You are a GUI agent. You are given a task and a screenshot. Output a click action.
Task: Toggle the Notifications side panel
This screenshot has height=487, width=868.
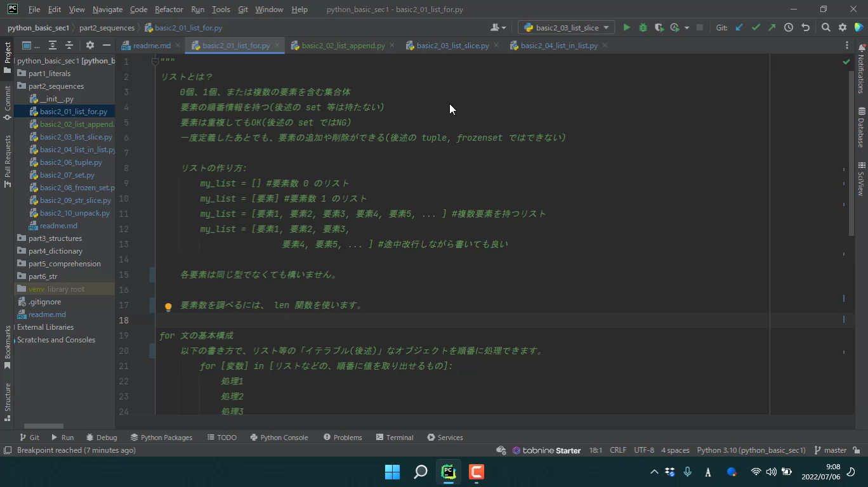(x=861, y=70)
